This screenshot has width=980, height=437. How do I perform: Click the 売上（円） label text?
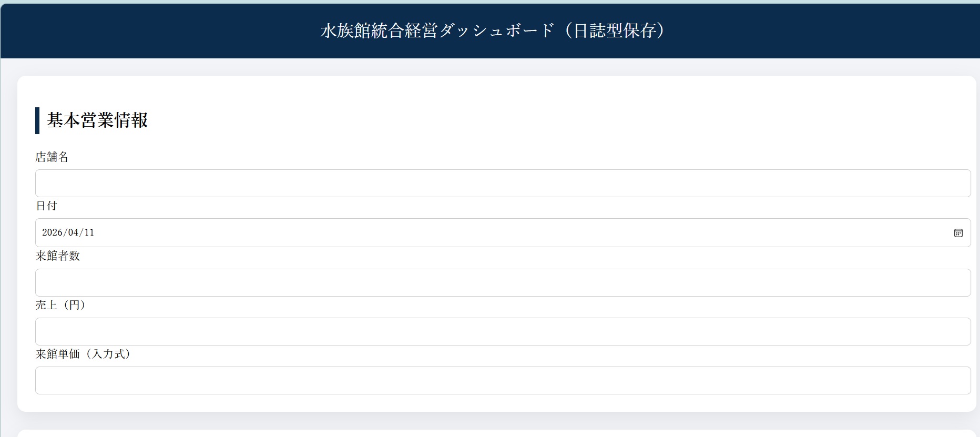coord(60,305)
